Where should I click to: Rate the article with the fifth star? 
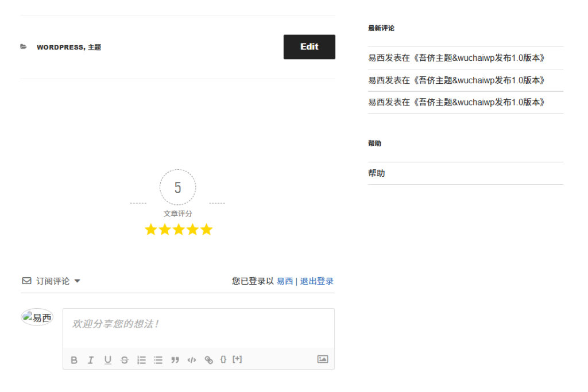click(207, 230)
